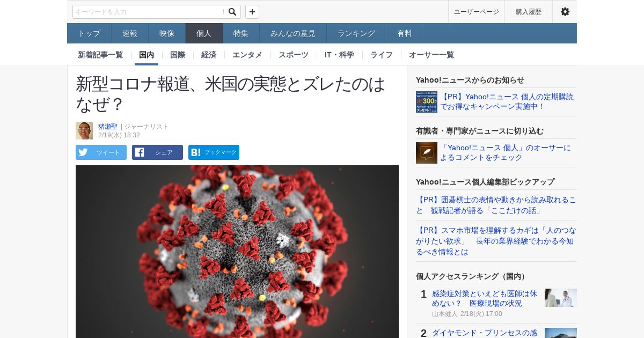Click the 個人アクセスランキング(国内) heading
The width and height of the screenshot is (644, 338).
472,276
